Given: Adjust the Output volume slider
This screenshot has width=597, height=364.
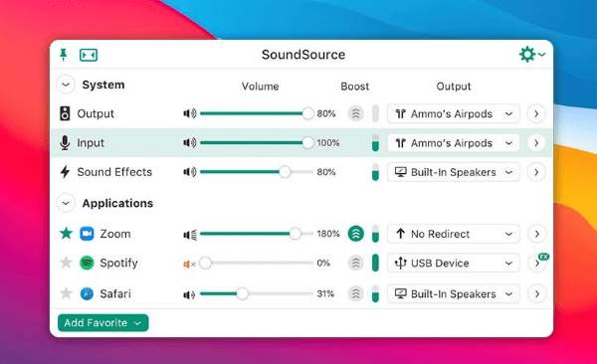Looking at the screenshot, I should [257, 113].
